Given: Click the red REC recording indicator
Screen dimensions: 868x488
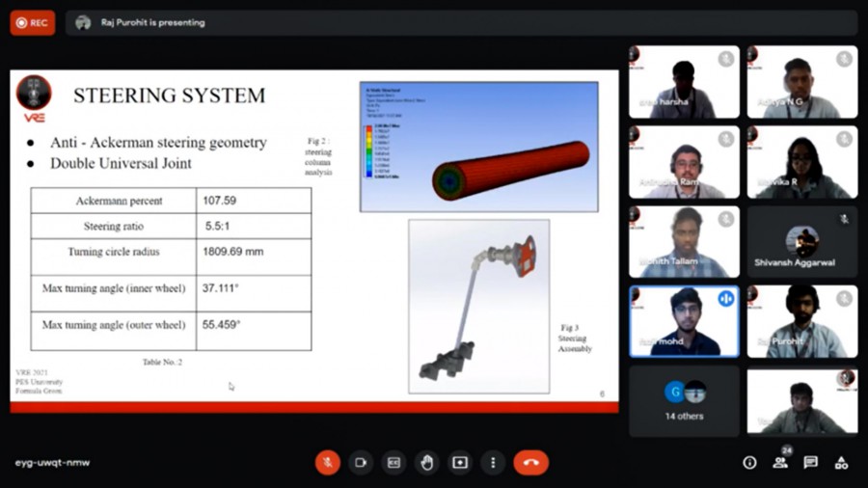Looking at the screenshot, I should 32,22.
